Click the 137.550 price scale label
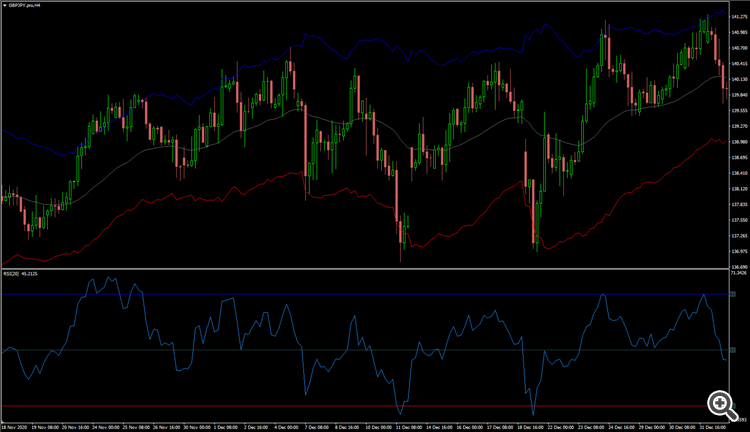The width and height of the screenshot is (750, 432). [x=739, y=220]
